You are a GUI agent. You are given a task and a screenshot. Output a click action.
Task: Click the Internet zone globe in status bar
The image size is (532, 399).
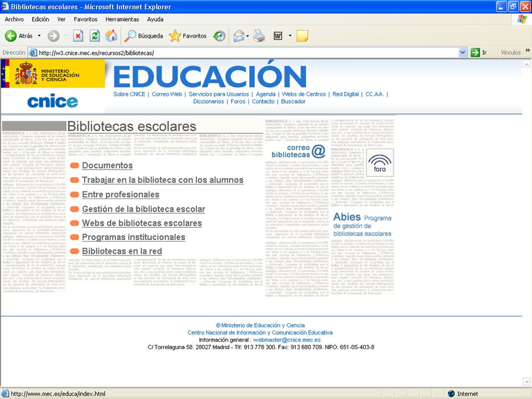(x=451, y=393)
